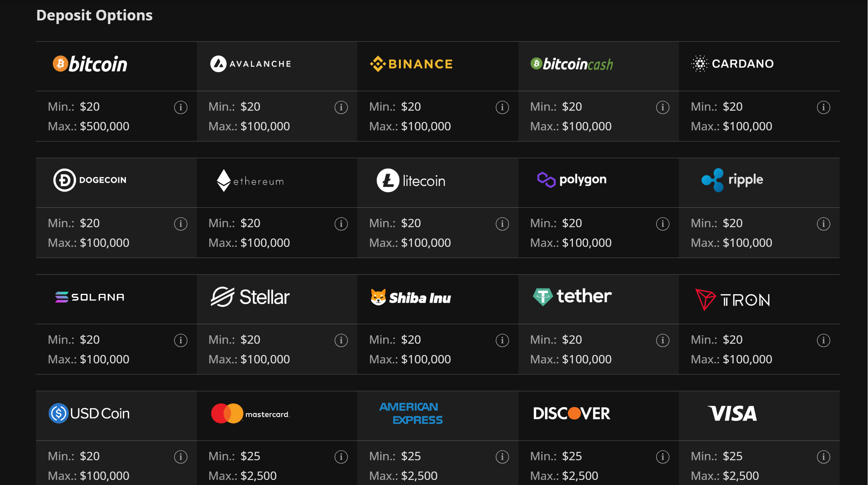The image size is (868, 485).
Task: Show Binance deposit info tooltip icon
Action: [x=502, y=107]
